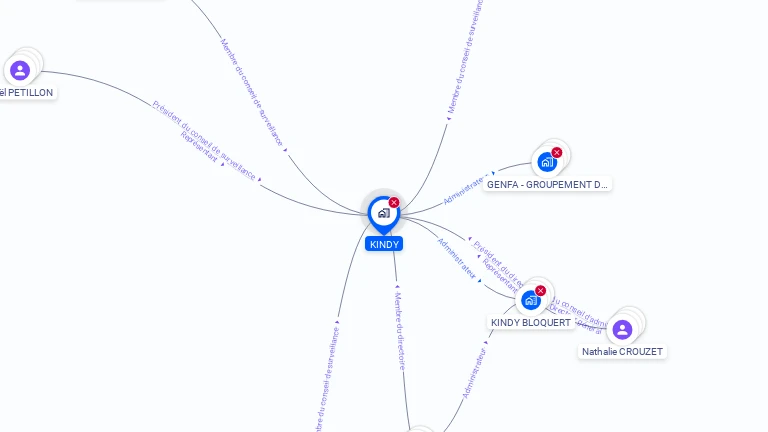Click the GENFA - GROUPEMENT D... label
Screen dimensions: 768x432
547,184
